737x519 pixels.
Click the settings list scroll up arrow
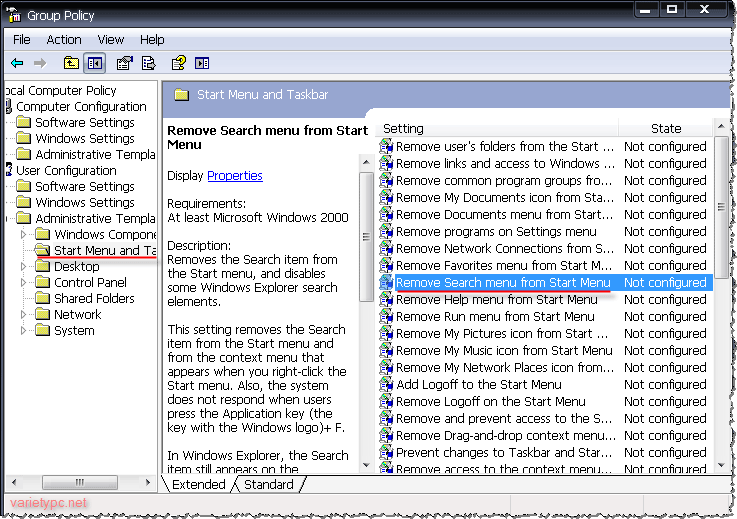tap(721, 127)
